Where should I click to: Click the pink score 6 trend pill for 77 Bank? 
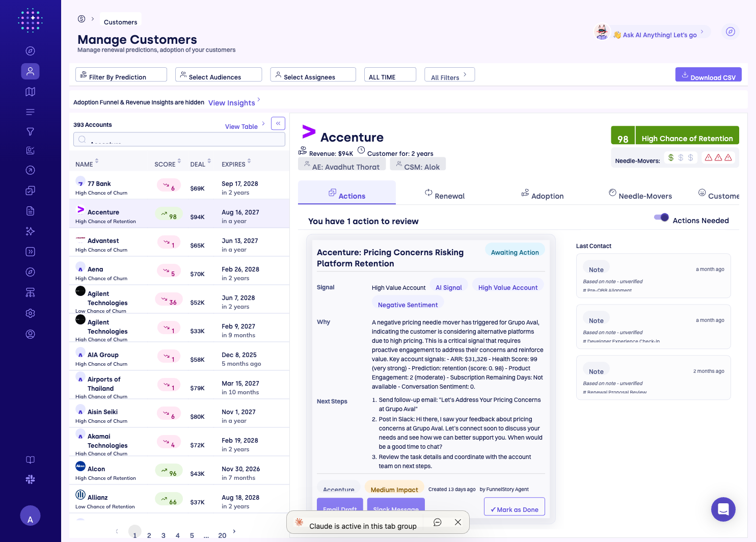(169, 185)
